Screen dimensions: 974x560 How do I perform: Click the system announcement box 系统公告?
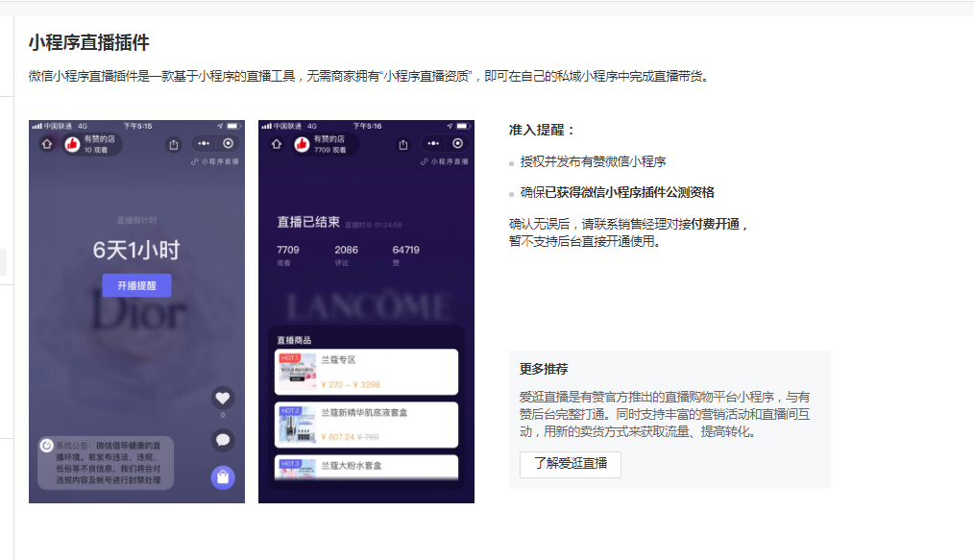(x=106, y=463)
